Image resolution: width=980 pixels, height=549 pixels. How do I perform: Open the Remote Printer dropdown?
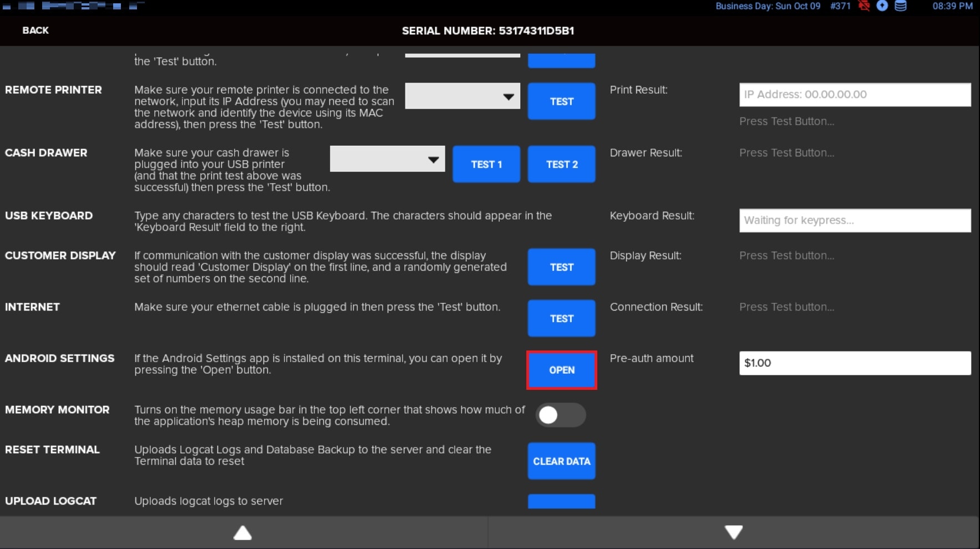tap(463, 96)
